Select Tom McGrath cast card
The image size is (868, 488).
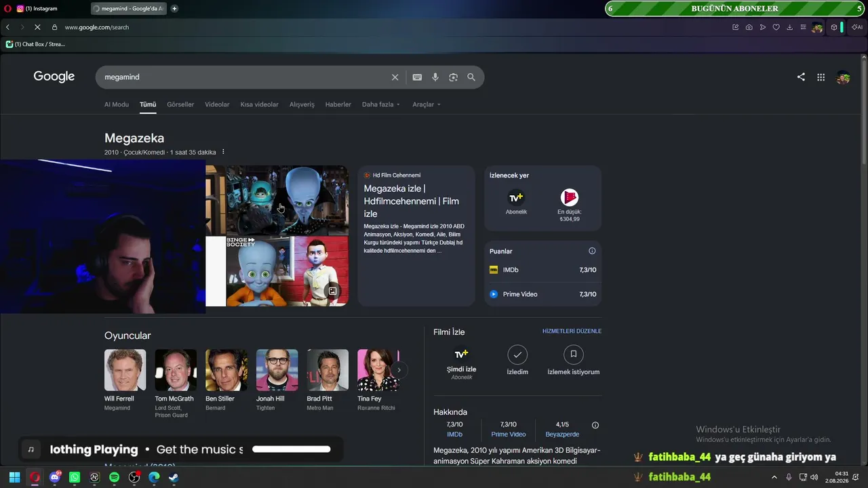[174, 384]
